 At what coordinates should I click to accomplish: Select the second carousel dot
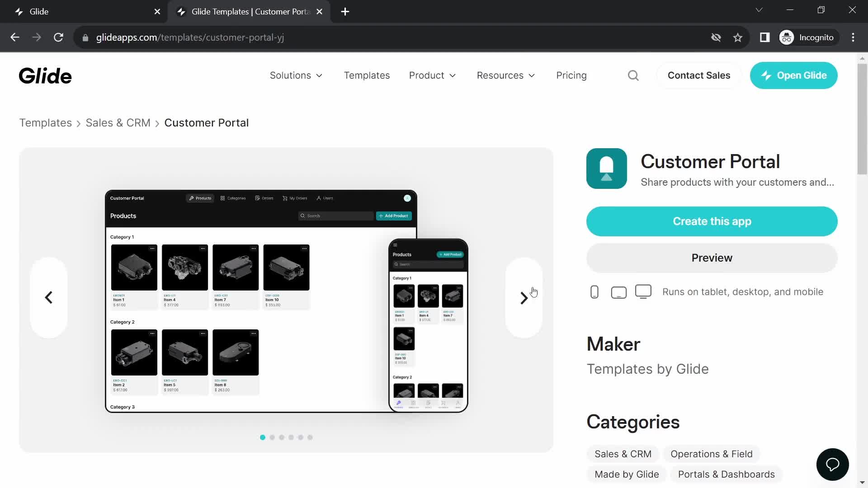click(272, 437)
